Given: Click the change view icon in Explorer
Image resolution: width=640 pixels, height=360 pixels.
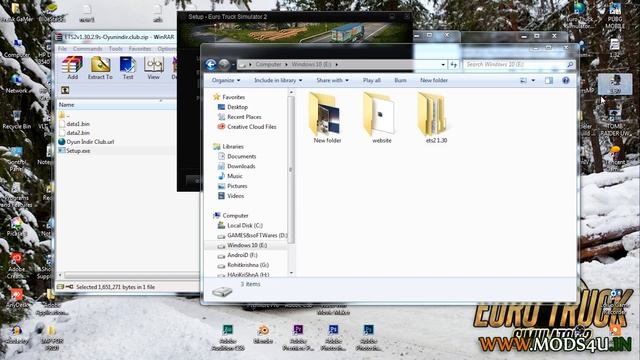Looking at the screenshot, I should [x=523, y=80].
